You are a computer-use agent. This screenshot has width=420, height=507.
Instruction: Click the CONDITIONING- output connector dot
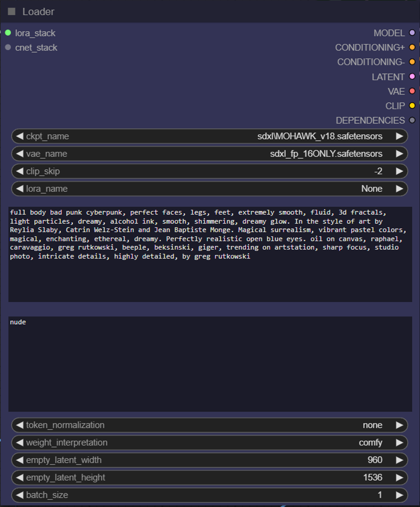click(x=412, y=62)
